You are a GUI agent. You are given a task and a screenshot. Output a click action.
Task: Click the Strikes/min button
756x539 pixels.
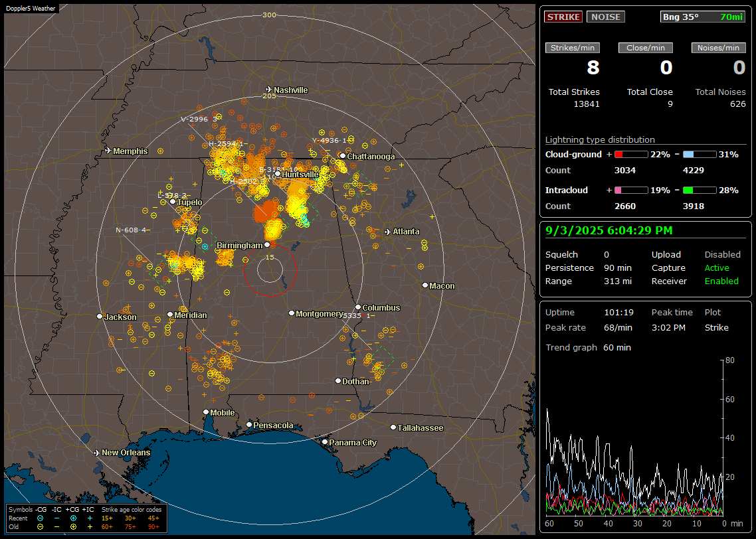pyautogui.click(x=572, y=48)
